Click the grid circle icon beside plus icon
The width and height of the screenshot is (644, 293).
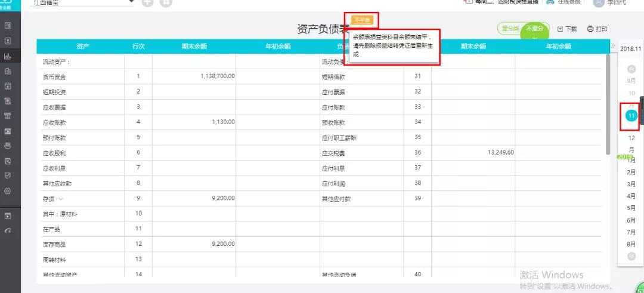coord(166,2)
